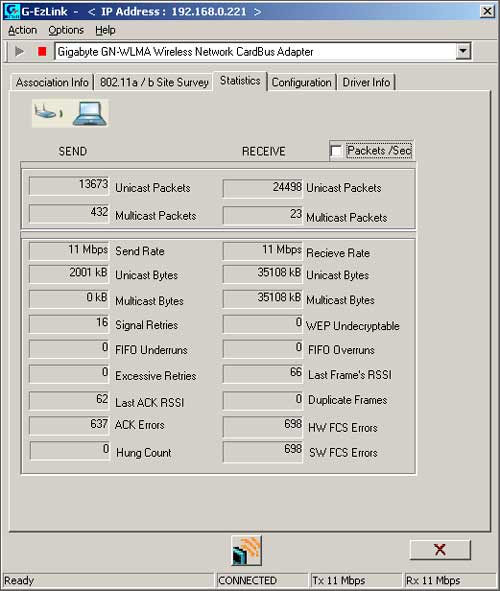500x591 pixels.
Task: Click the wireless router icon
Action: point(49,112)
